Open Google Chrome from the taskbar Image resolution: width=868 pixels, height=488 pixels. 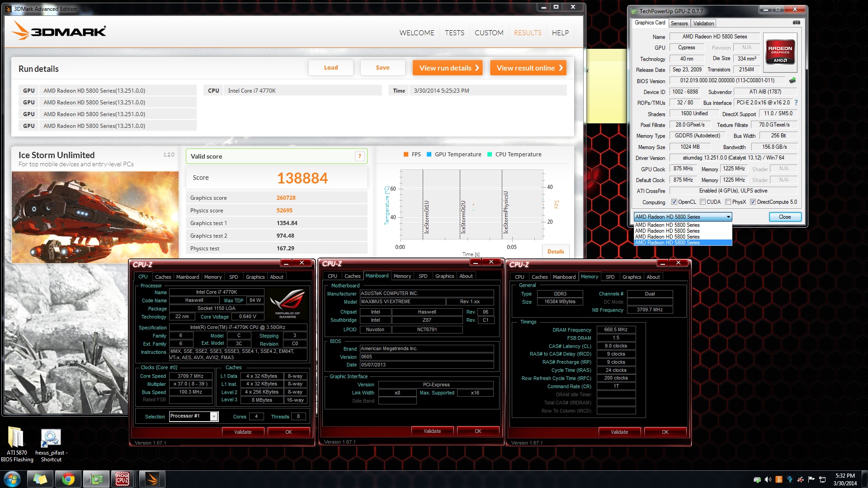[68, 479]
